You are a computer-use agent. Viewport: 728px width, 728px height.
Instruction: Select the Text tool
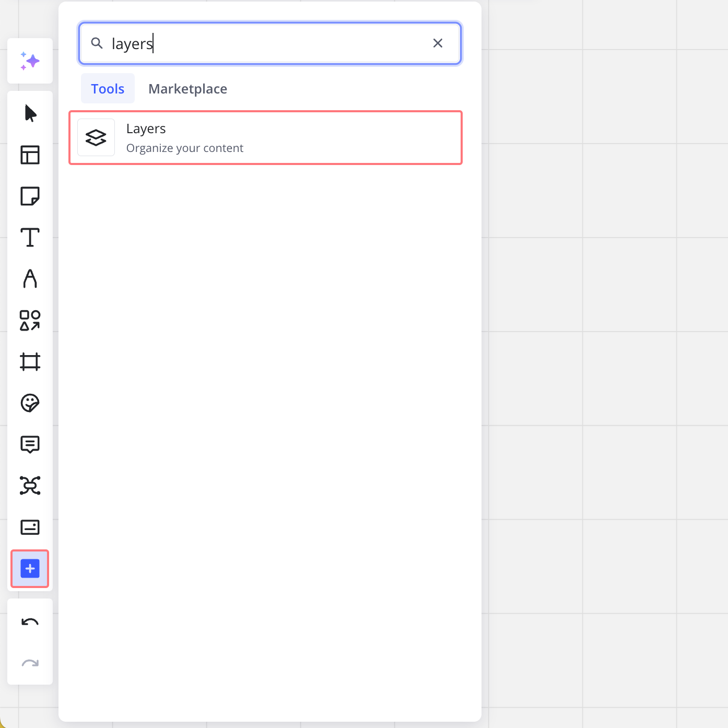[30, 238]
